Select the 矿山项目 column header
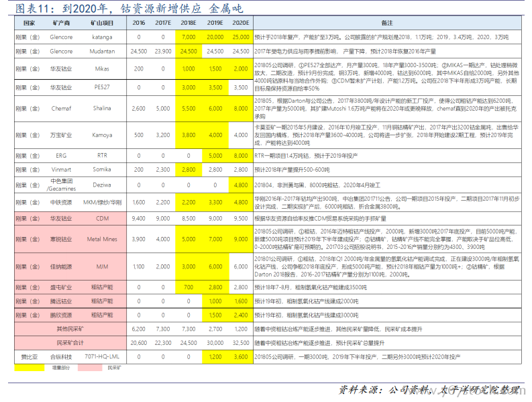Viewport: 532px width, 402px height. click(x=102, y=23)
